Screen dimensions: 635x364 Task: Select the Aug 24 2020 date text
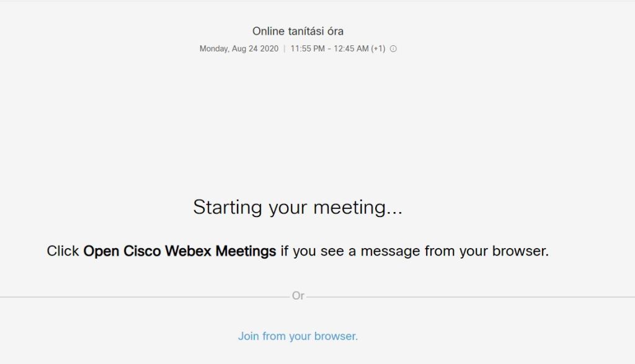coord(256,49)
